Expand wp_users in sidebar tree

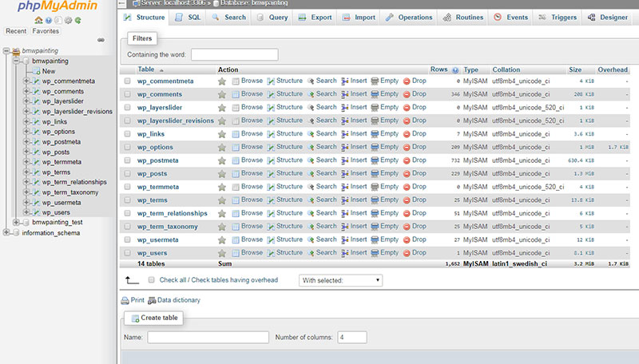click(x=26, y=212)
